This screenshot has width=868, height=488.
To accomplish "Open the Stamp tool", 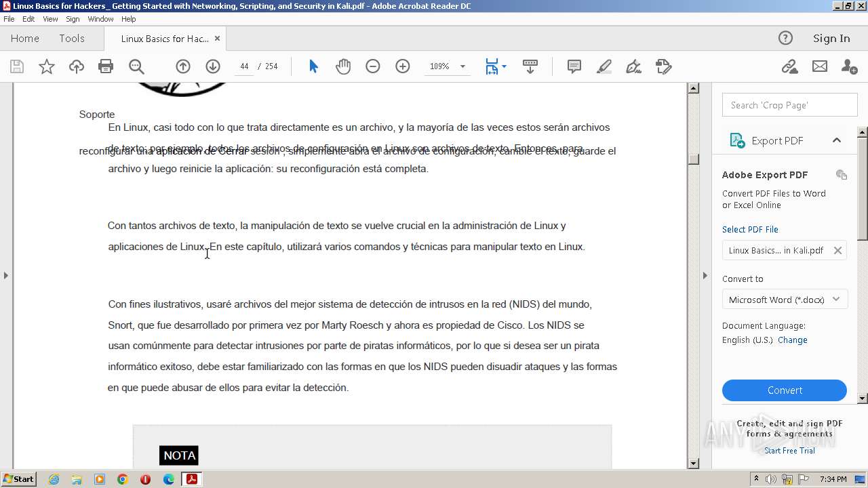I will 663,66.
